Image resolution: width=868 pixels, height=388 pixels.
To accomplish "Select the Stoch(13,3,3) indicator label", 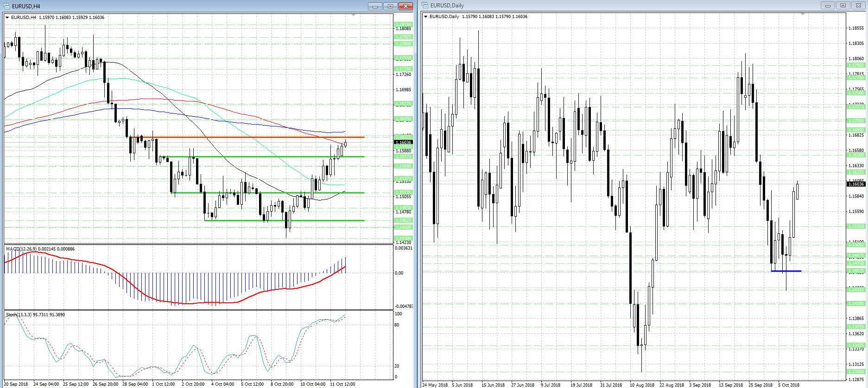I will pyautogui.click(x=19, y=315).
